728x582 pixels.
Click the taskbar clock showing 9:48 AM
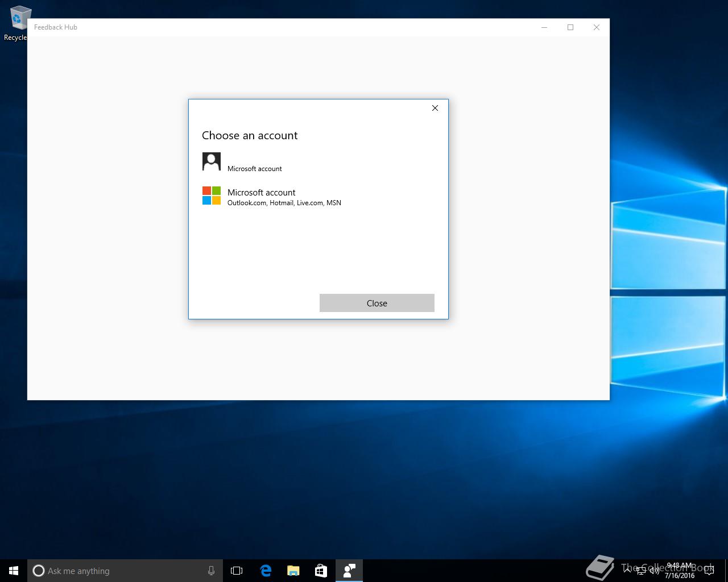pyautogui.click(x=680, y=571)
